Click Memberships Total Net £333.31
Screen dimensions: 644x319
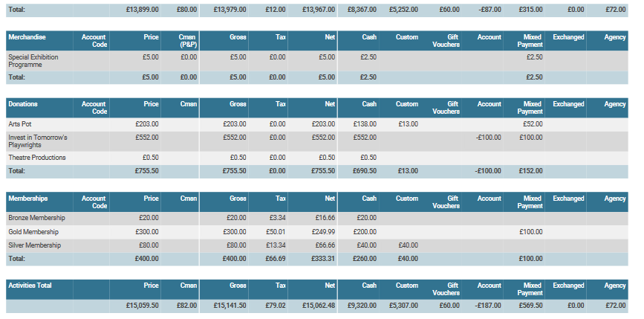[x=323, y=259]
